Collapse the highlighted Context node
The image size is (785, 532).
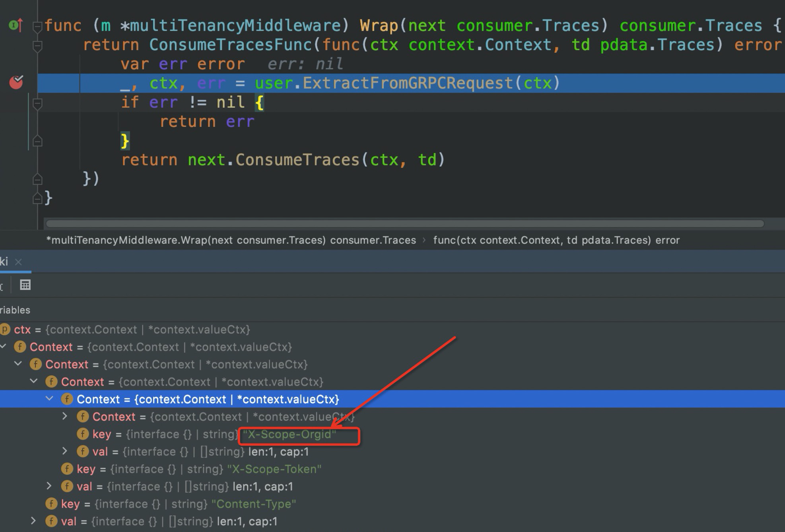(x=49, y=399)
